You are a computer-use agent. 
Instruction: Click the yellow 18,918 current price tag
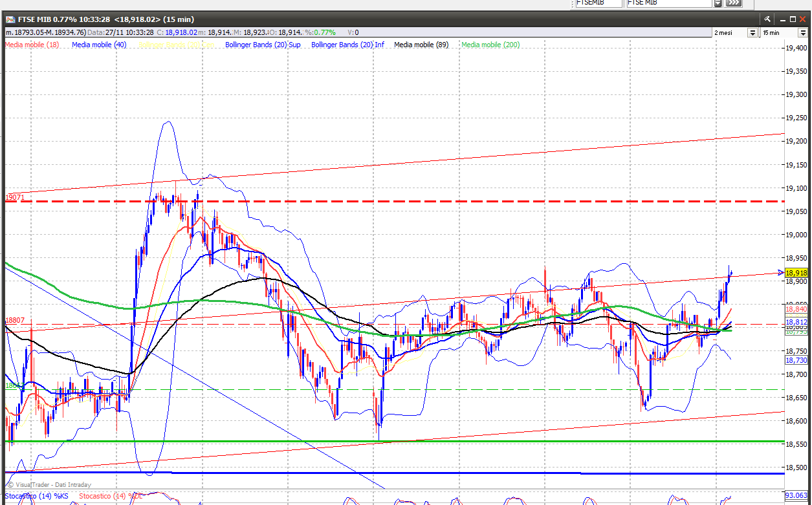tap(796, 273)
